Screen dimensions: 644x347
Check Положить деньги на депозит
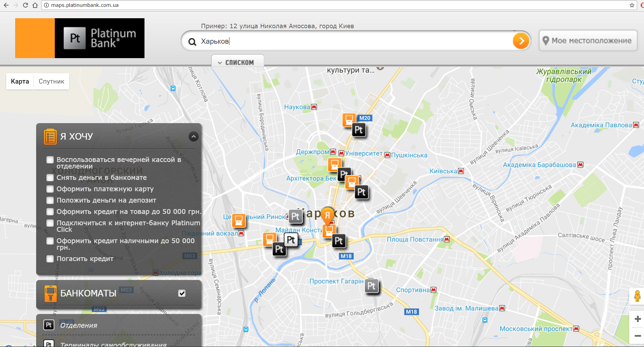click(50, 200)
